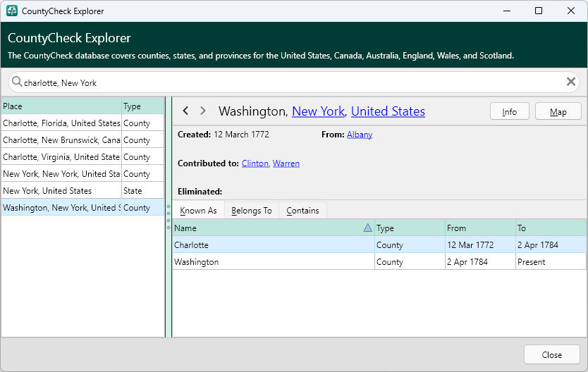Select Charlotte, Virginia row
Screen dimensions: 588x372
83,156
